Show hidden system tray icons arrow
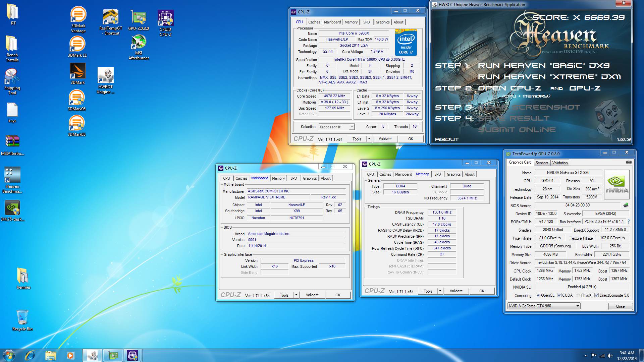Screen dimensions: 644x362 (x=586, y=355)
